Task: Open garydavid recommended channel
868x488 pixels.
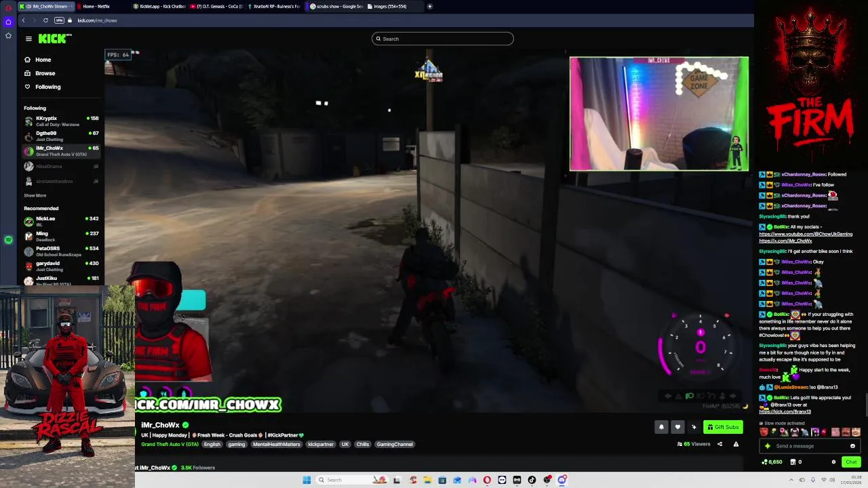Action: tap(61, 266)
